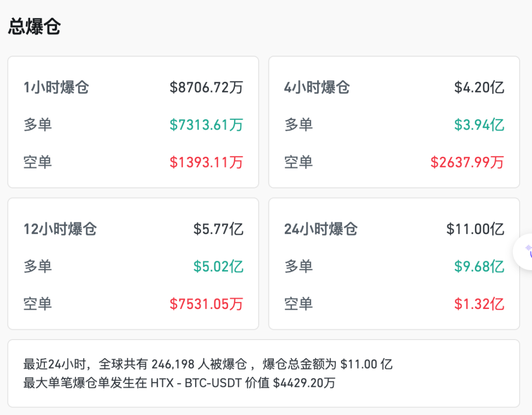Viewport: 532px width, 415px height.
Task: Click the 4-hour short value $2637.99万
Action: 467,162
